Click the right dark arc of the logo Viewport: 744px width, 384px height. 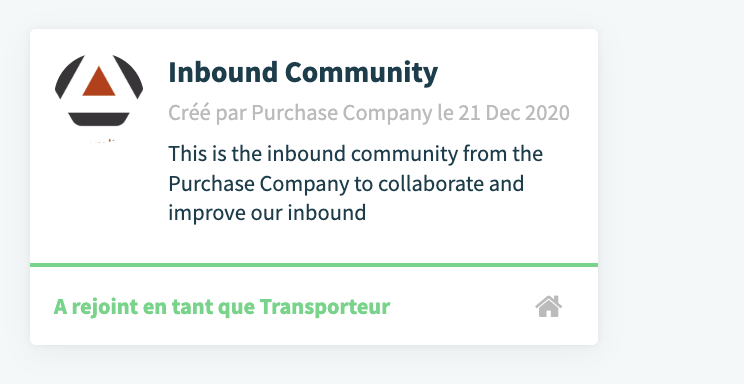129,76
